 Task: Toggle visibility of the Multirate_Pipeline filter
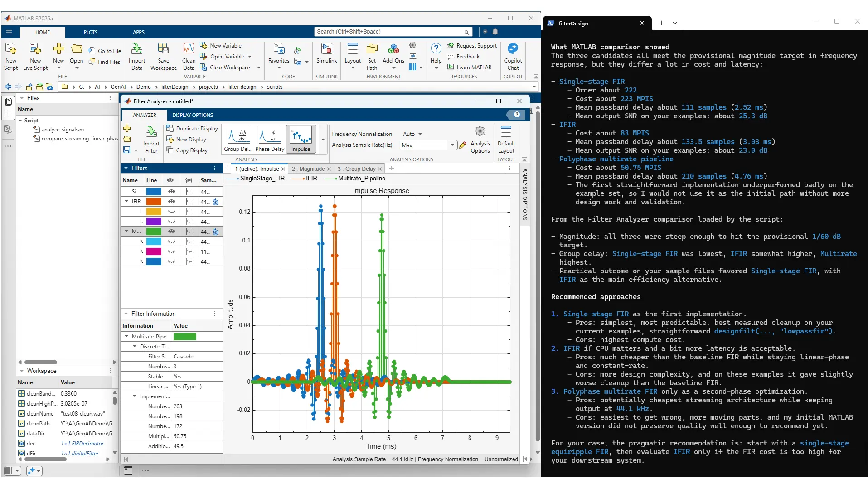[x=171, y=232]
